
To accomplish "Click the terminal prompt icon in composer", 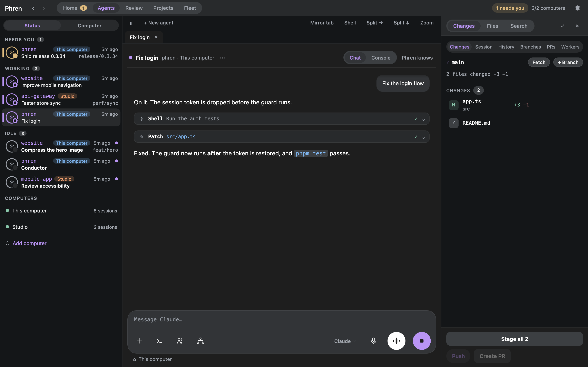I will (x=159, y=341).
